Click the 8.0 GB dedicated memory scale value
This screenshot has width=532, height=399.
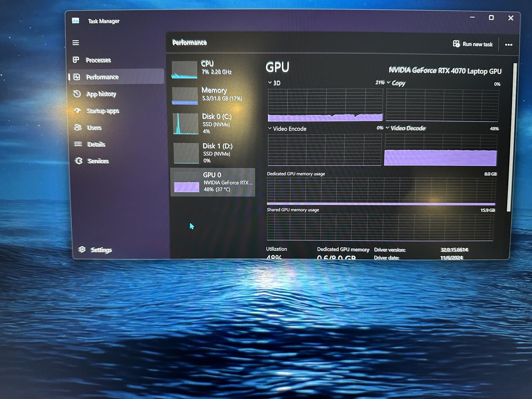pyautogui.click(x=490, y=174)
